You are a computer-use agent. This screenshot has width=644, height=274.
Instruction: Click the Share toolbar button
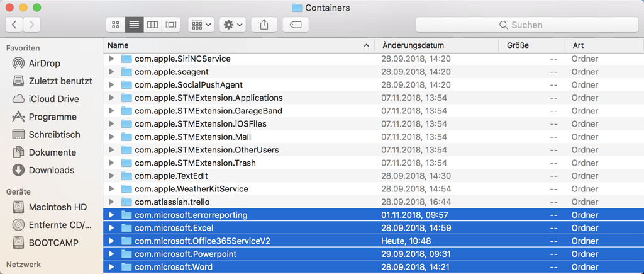(264, 25)
